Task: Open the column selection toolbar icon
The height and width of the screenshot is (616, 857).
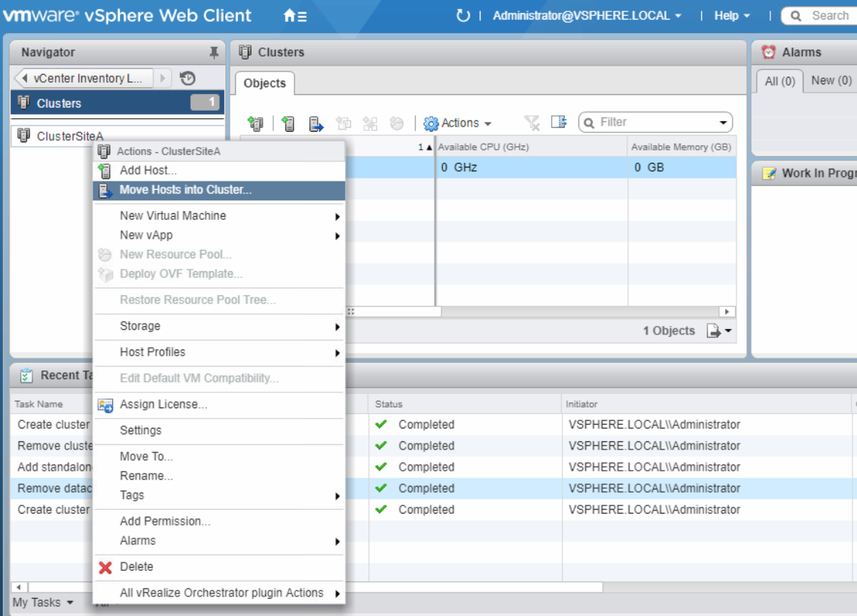Action: [x=559, y=123]
